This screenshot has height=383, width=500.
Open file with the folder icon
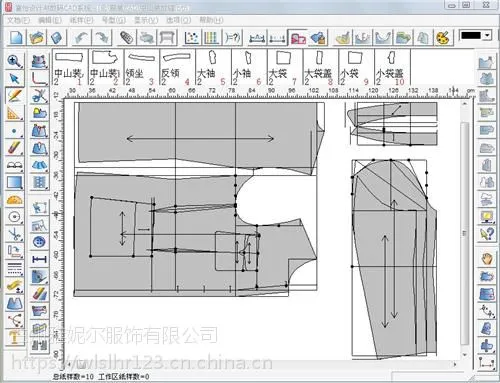point(36,37)
